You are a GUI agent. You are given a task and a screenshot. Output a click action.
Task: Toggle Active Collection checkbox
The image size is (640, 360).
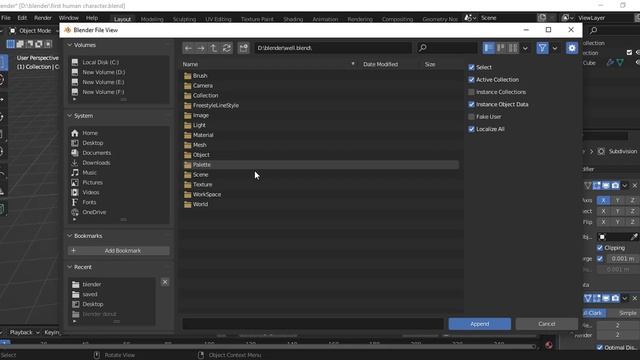coord(471,80)
